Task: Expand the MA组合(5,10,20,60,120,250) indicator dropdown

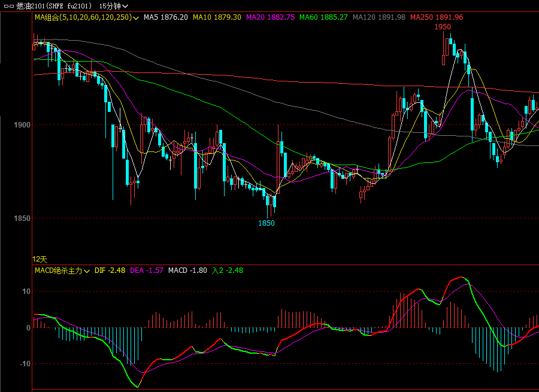Action: pyautogui.click(x=87, y=17)
